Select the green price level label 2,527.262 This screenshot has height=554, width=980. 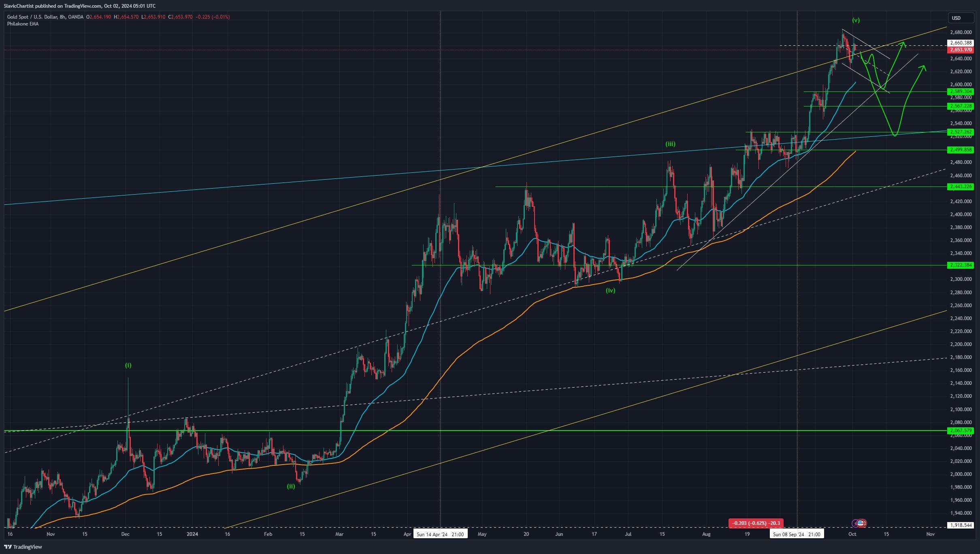(961, 132)
